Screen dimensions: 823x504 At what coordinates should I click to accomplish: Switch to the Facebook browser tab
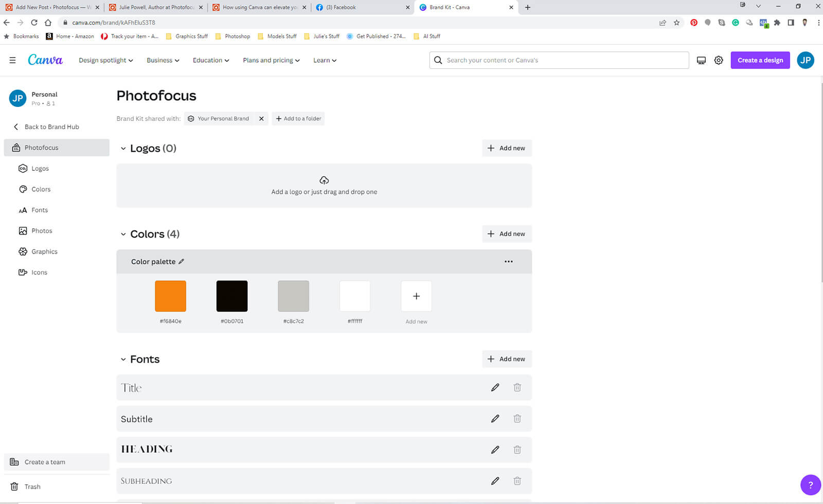[x=360, y=7]
